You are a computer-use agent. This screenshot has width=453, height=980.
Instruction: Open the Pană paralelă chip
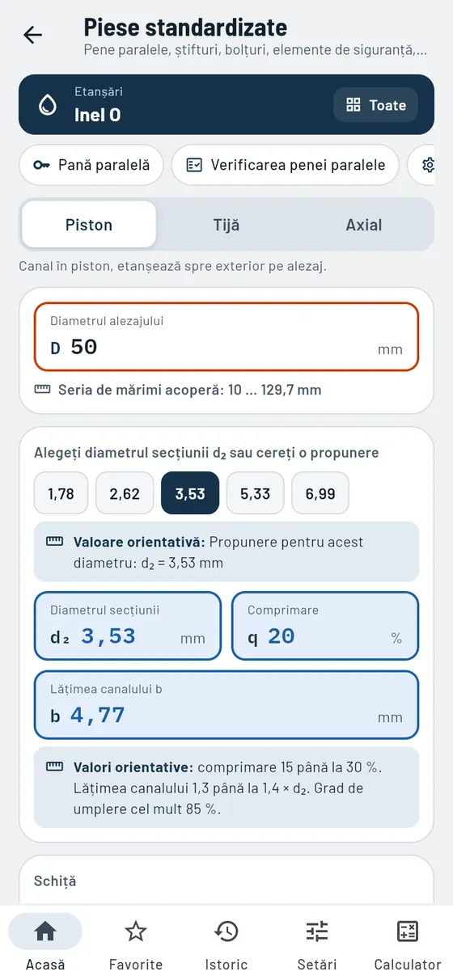coord(91,165)
